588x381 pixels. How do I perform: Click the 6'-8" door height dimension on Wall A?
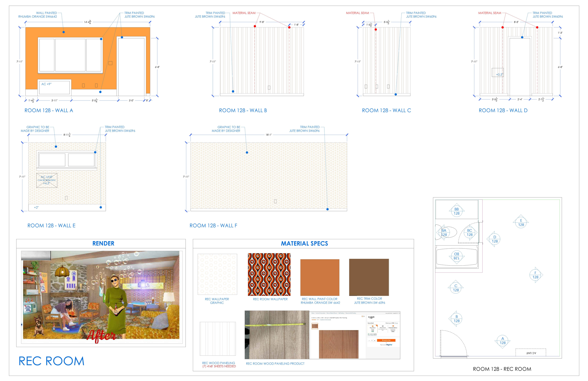click(157, 67)
